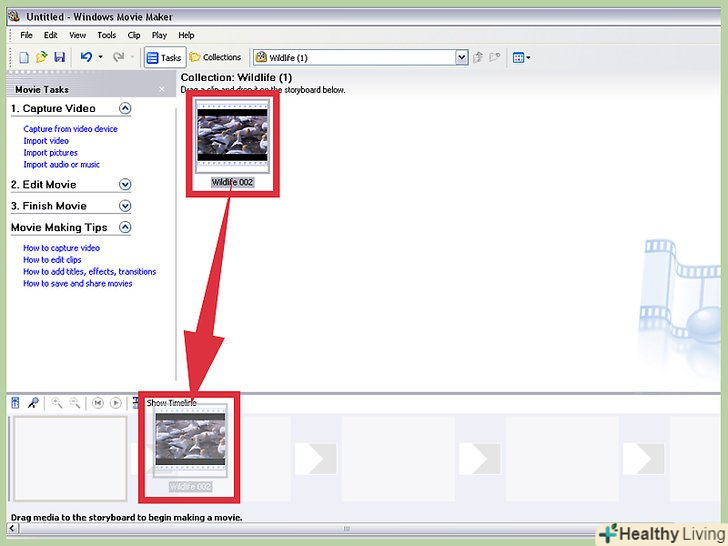Collapse the Capture Video section
728x546 pixels.
tap(125, 108)
